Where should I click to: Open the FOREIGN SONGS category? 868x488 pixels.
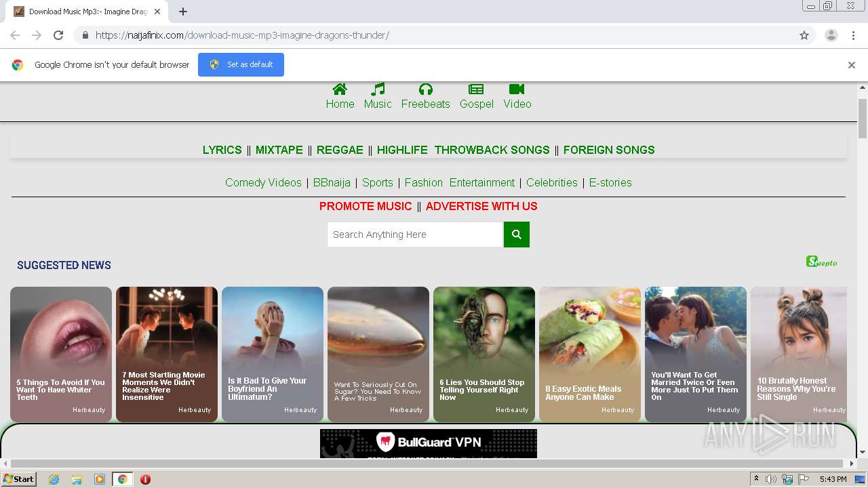[x=609, y=150]
